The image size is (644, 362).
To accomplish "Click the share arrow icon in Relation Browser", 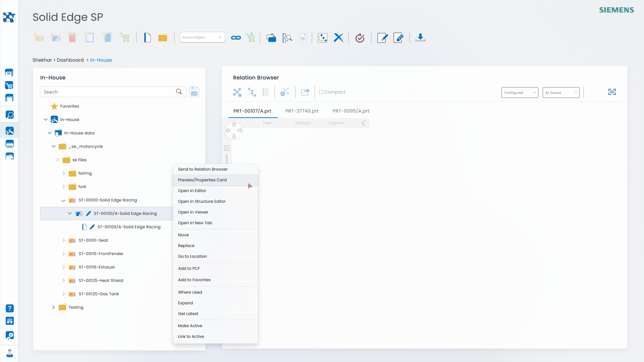I will point(305,92).
